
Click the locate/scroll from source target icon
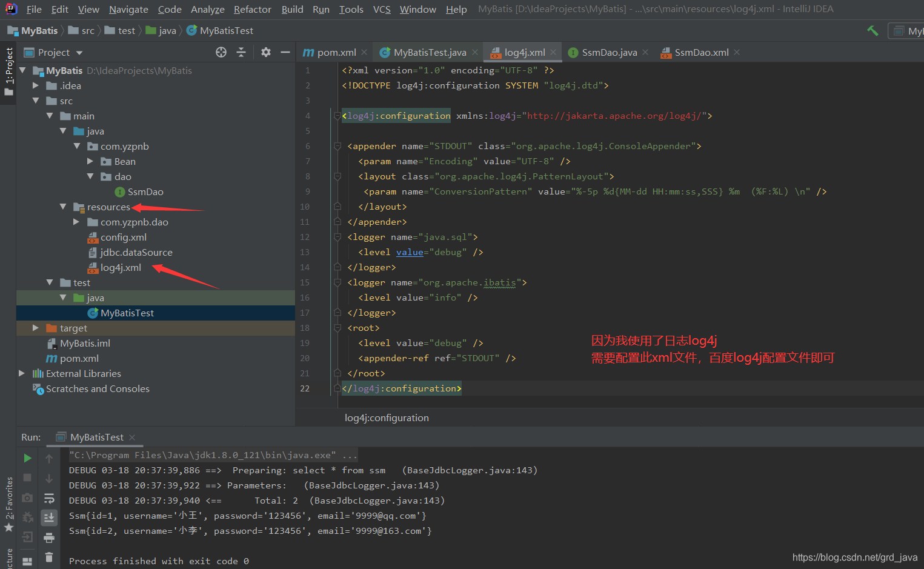pyautogui.click(x=221, y=52)
